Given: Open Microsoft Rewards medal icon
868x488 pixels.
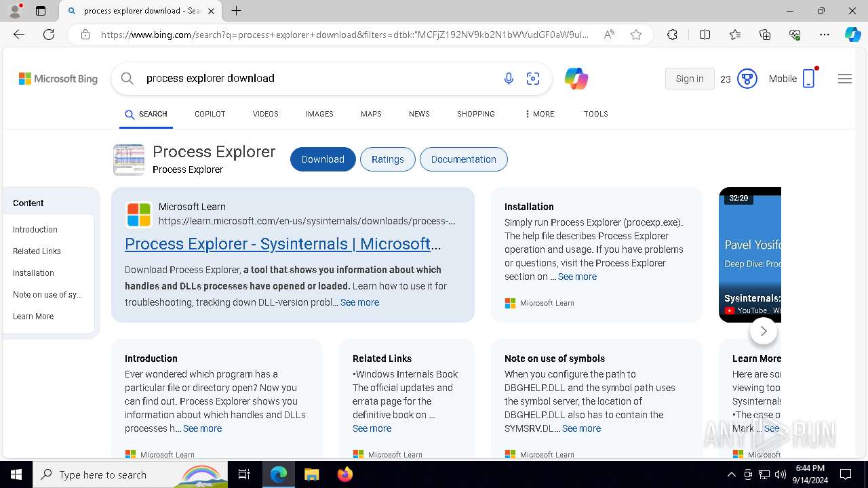Looking at the screenshot, I should 747,79.
